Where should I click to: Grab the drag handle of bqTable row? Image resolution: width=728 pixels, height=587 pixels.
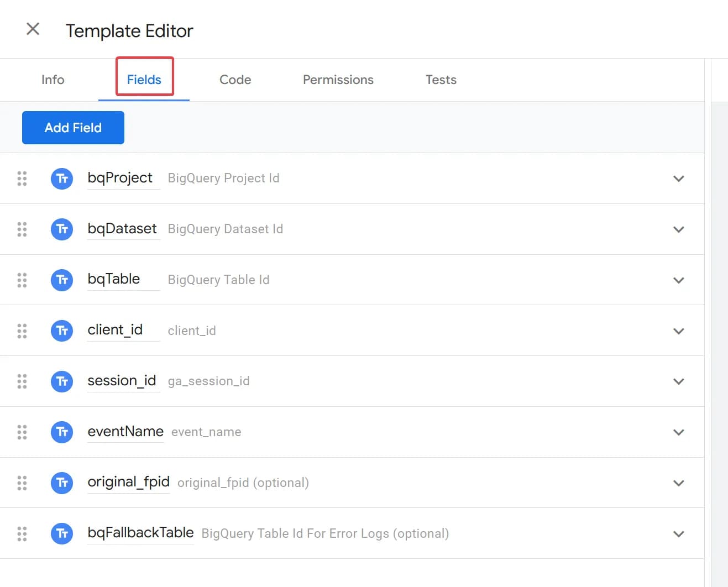(x=22, y=280)
